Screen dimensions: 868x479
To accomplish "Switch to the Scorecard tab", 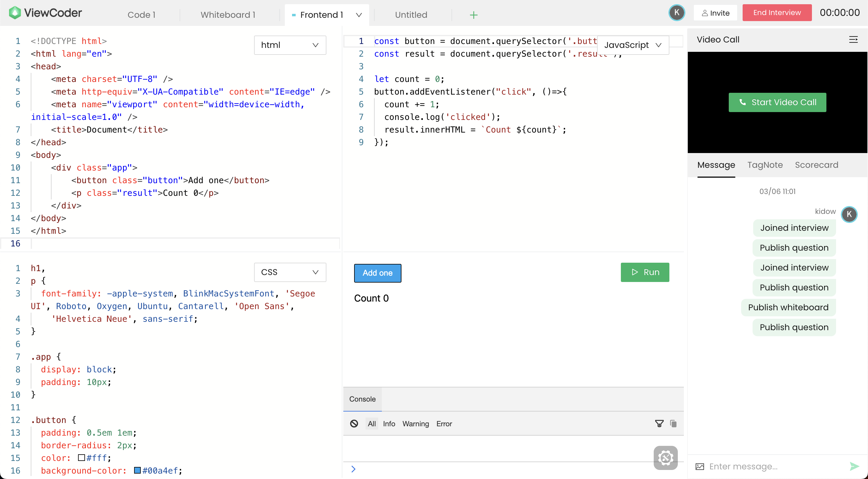I will [x=816, y=165].
